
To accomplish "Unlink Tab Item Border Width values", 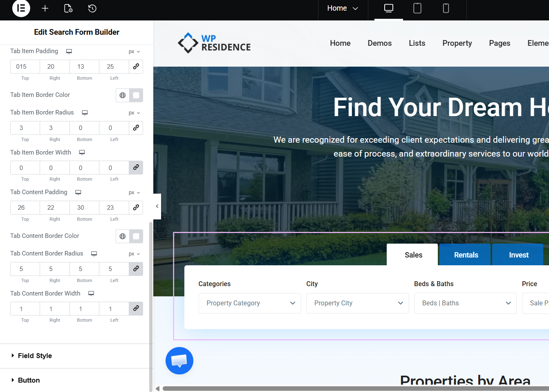I will (x=136, y=168).
